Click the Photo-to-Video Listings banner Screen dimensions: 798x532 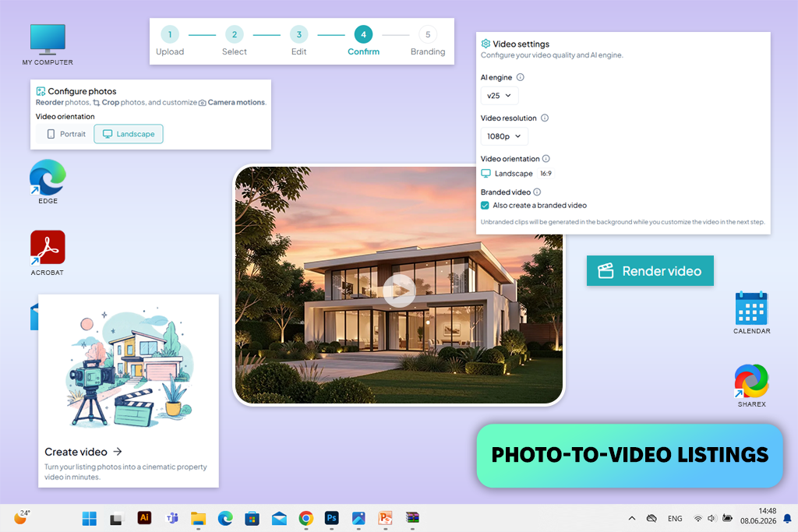coord(630,455)
